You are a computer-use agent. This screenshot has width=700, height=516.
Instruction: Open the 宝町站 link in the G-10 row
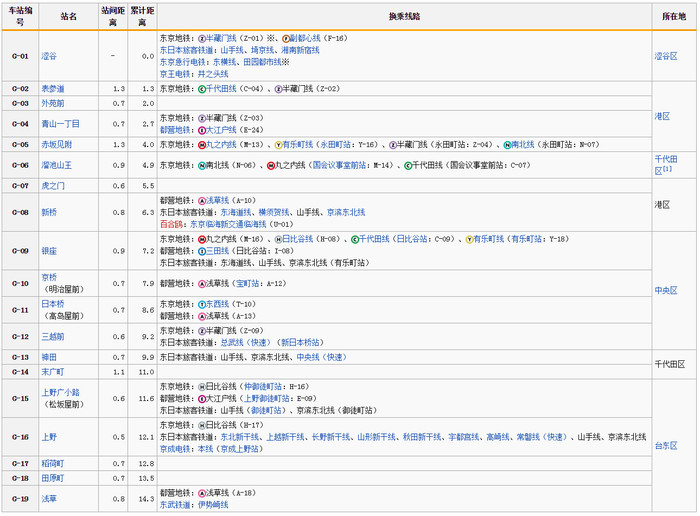tap(247, 284)
